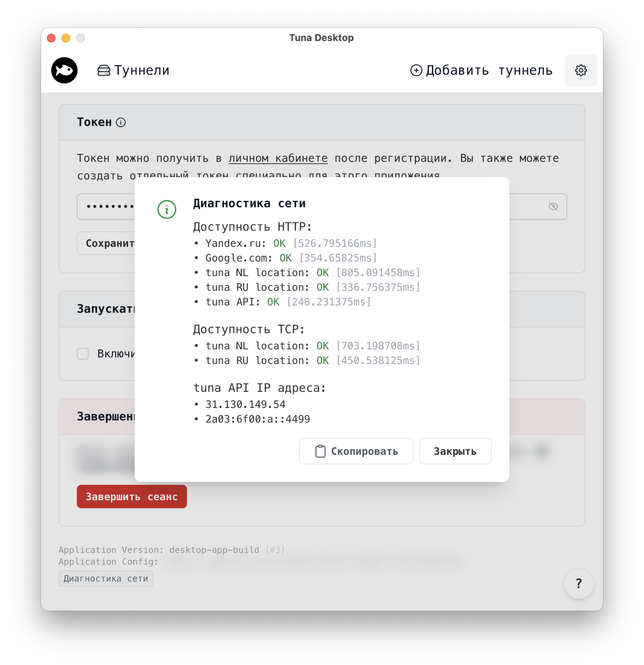This screenshot has height=665, width=644.
Task: Click the Скопировать button in dialog
Action: pos(356,451)
